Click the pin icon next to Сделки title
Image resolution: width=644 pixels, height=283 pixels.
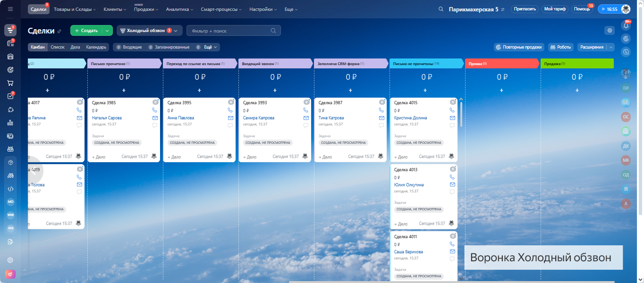tap(59, 31)
